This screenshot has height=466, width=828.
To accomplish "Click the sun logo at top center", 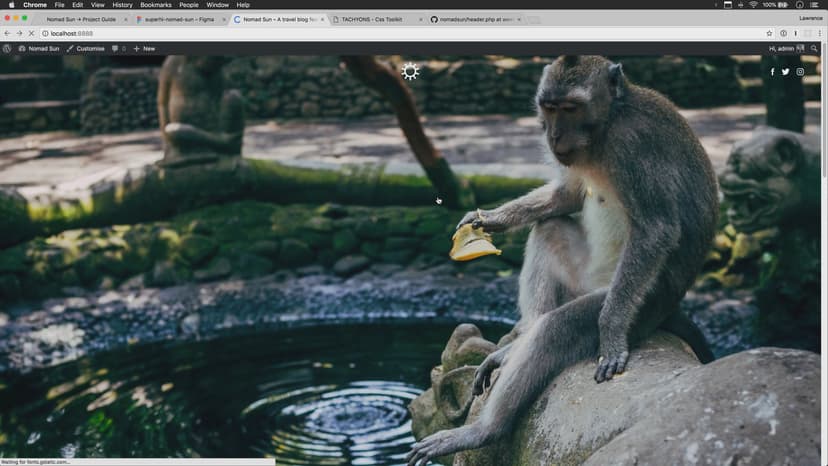I will pyautogui.click(x=410, y=72).
